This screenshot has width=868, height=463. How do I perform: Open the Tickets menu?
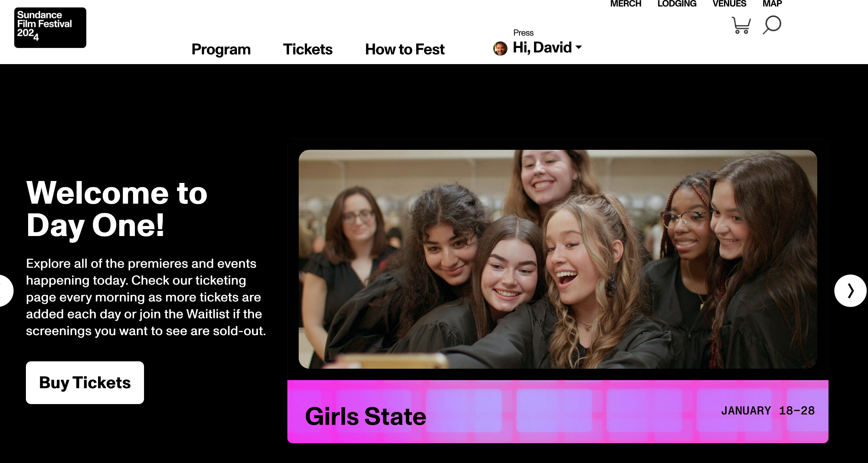(308, 49)
